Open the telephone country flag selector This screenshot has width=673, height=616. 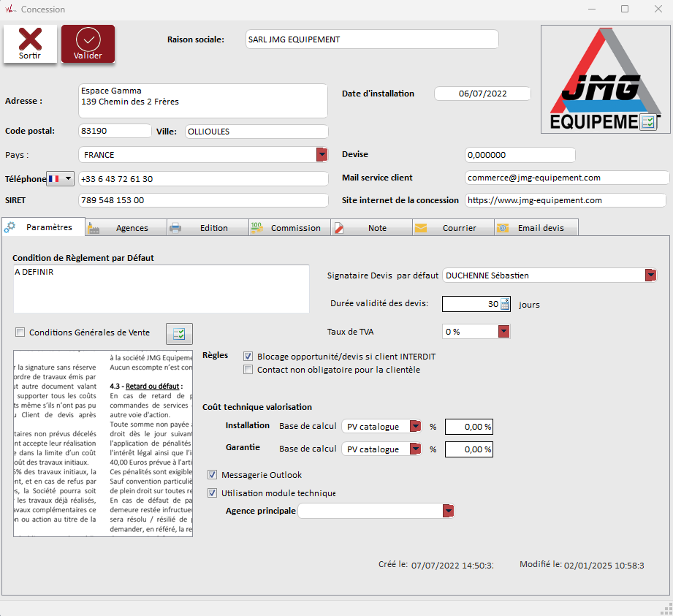click(61, 179)
